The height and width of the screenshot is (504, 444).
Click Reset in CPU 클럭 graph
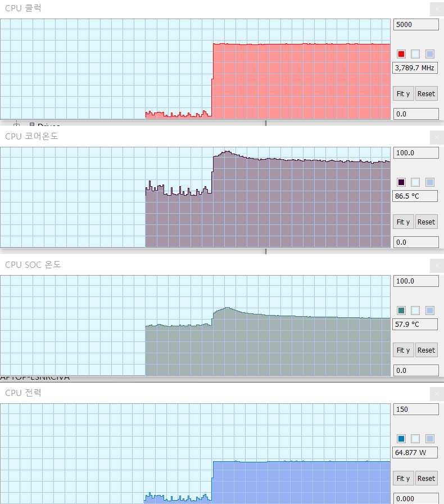point(427,93)
